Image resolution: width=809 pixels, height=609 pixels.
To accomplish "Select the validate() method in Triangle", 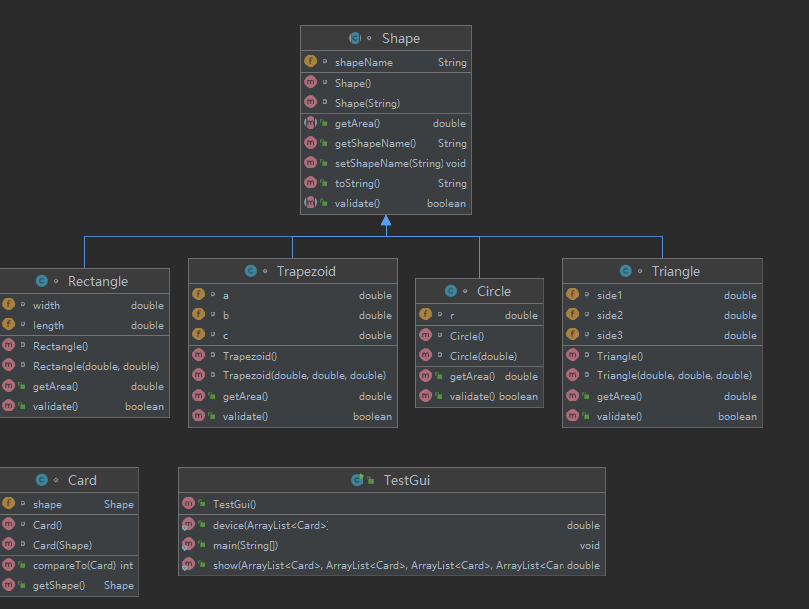I will pyautogui.click(x=662, y=416).
